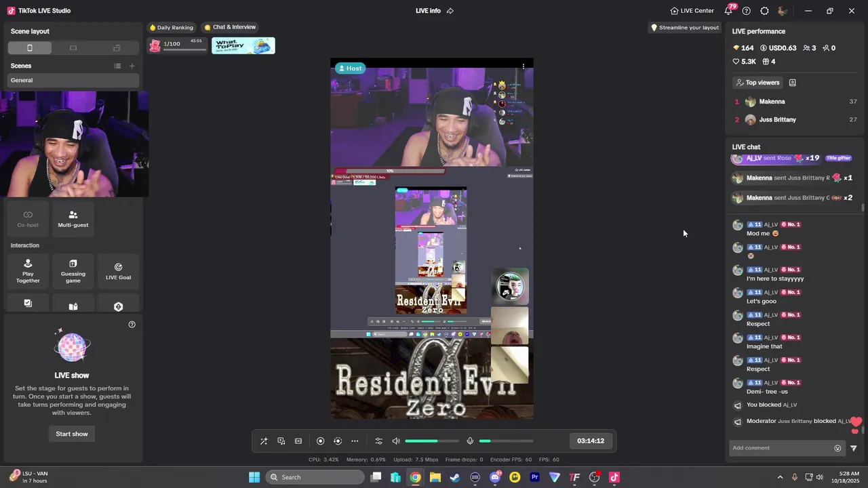The height and width of the screenshot is (488, 868).
Task: Adjust the speaker volume slider
Action: coord(431,441)
